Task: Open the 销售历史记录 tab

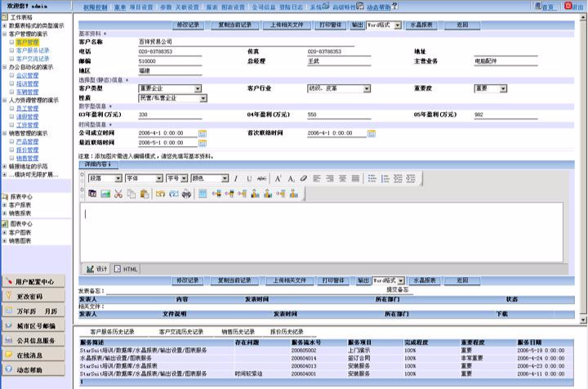Action: click(x=238, y=332)
